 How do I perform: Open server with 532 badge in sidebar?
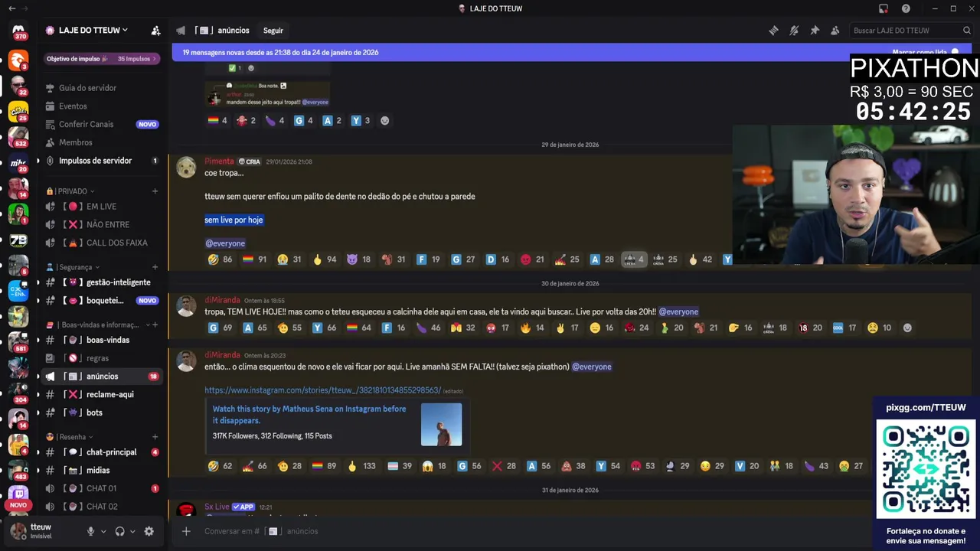(x=18, y=137)
